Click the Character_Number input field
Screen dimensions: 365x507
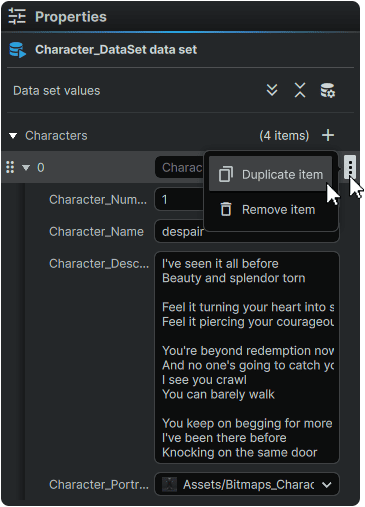pyautogui.click(x=180, y=200)
